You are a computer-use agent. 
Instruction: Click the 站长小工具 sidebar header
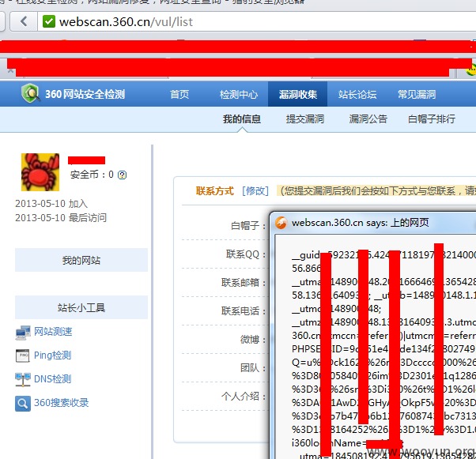click(x=81, y=307)
